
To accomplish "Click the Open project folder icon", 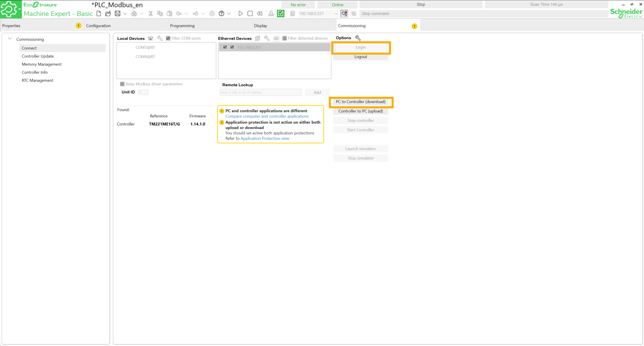I will tap(108, 14).
